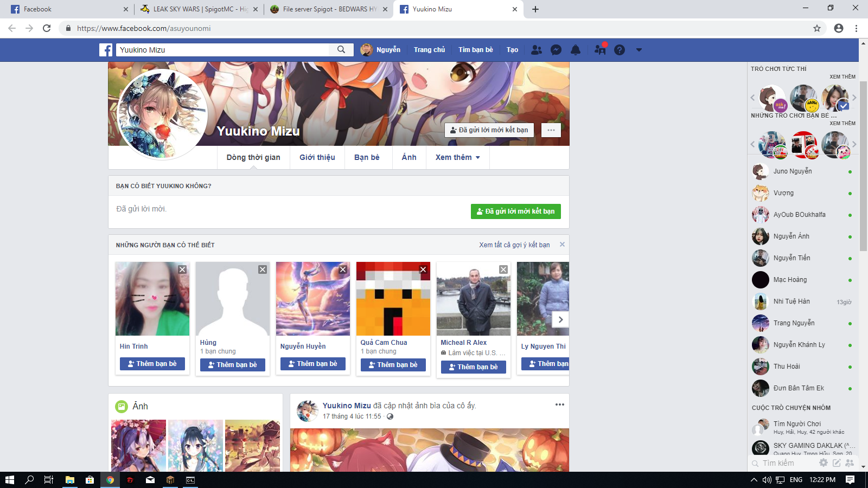
Task: Open the notifications bell icon
Action: (x=576, y=50)
